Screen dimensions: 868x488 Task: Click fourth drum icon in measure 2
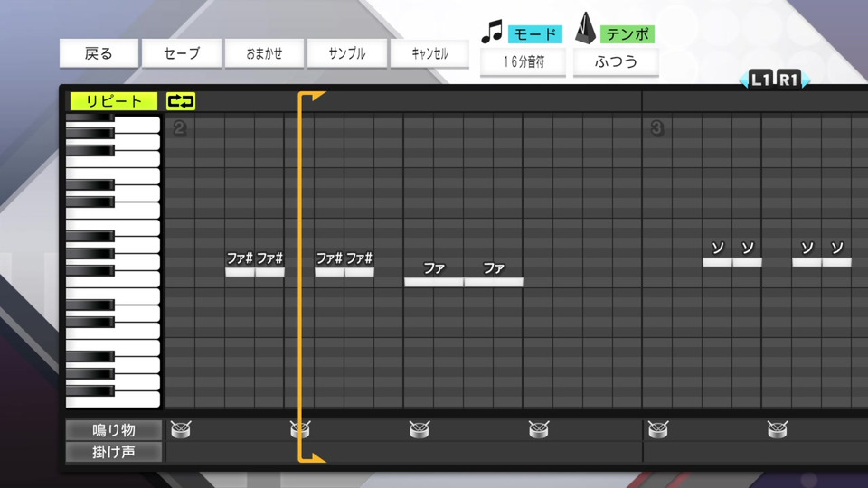(x=539, y=429)
